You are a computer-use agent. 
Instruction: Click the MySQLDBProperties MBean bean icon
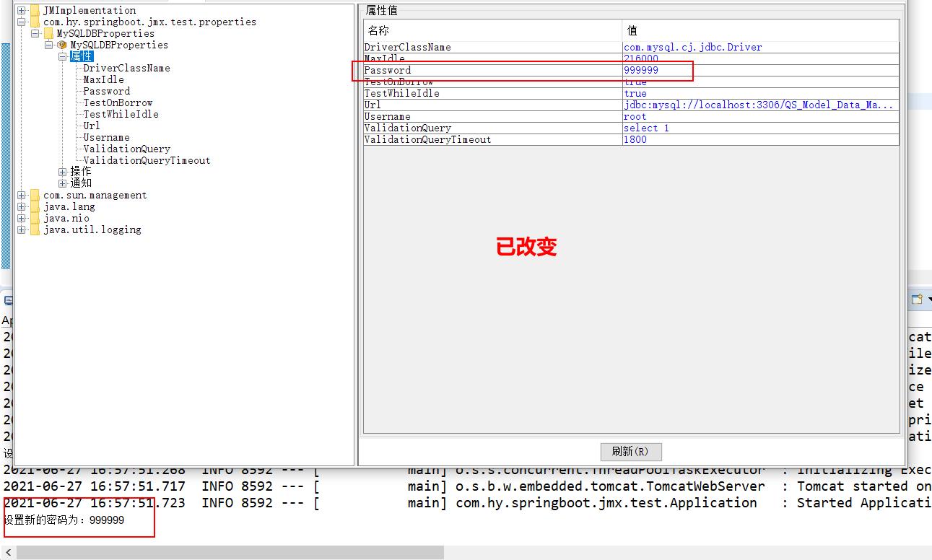[62, 45]
